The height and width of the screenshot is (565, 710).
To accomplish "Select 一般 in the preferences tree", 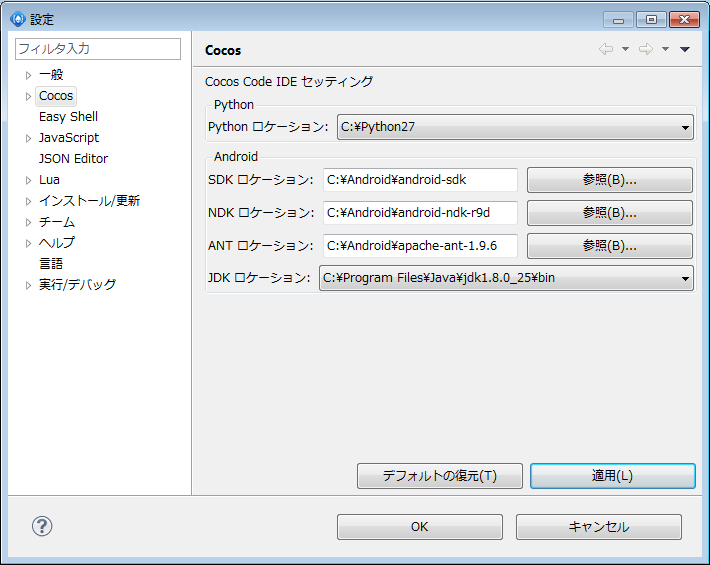I will (51, 75).
